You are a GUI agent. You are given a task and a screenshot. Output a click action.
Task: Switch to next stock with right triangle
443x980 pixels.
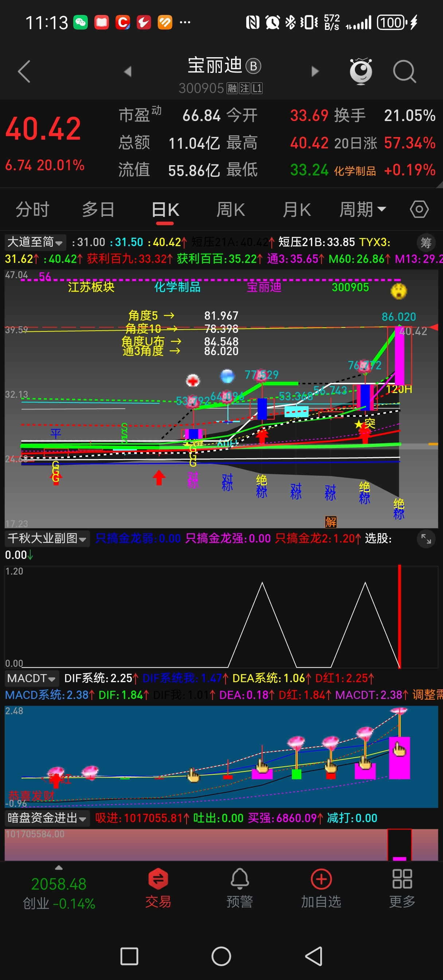[315, 71]
